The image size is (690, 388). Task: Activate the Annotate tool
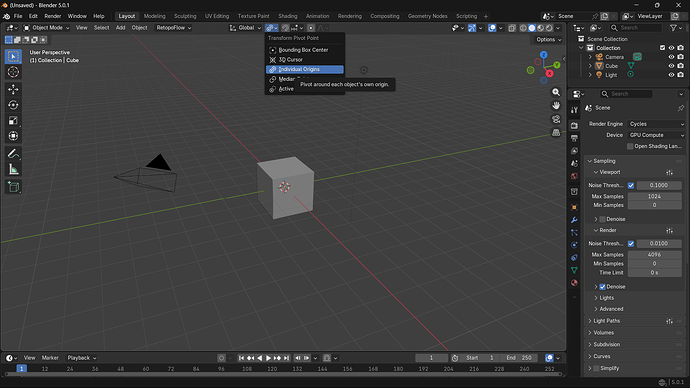13,154
